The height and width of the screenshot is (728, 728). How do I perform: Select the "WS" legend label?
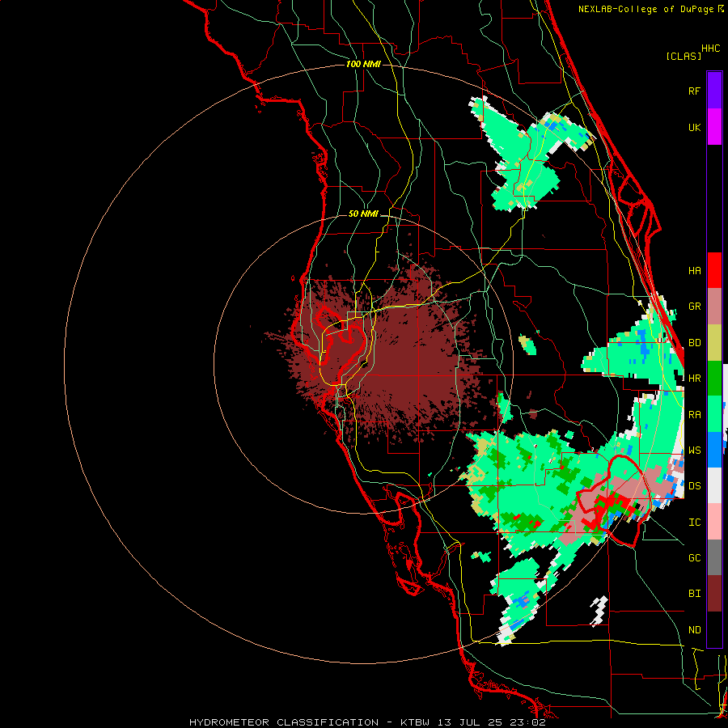(x=694, y=451)
